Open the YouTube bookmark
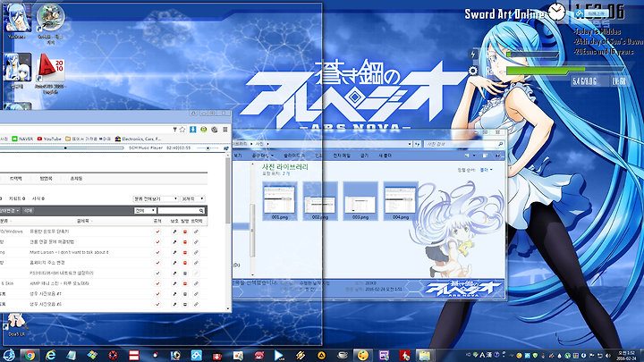Viewport: 644px width, 362px height. pos(49,139)
